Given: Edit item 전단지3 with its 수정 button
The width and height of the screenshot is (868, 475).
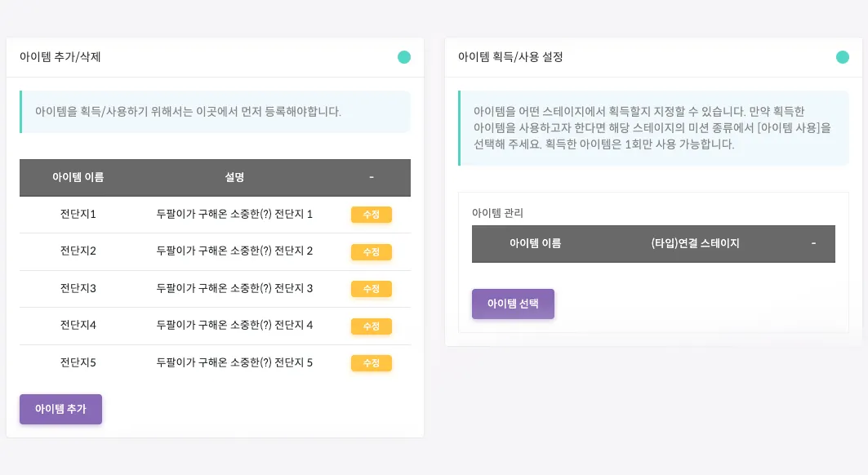Looking at the screenshot, I should tap(372, 289).
